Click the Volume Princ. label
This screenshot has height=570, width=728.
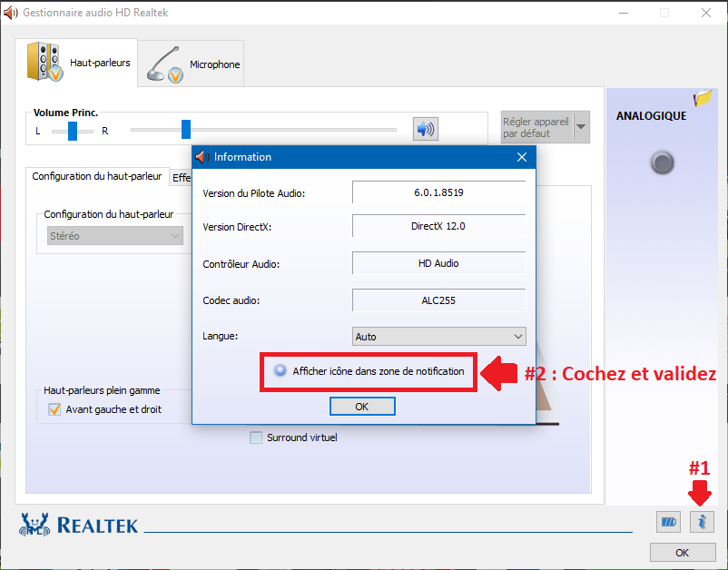point(65,113)
